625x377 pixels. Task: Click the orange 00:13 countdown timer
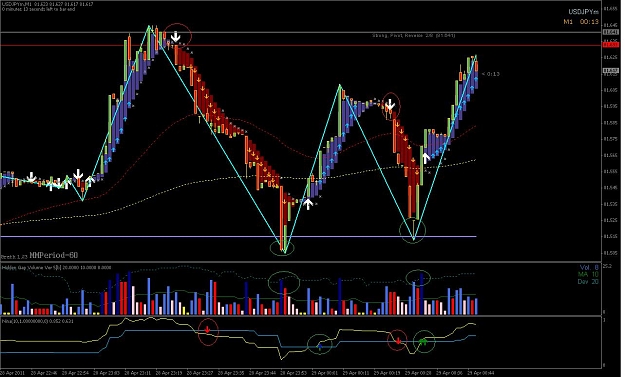589,22
